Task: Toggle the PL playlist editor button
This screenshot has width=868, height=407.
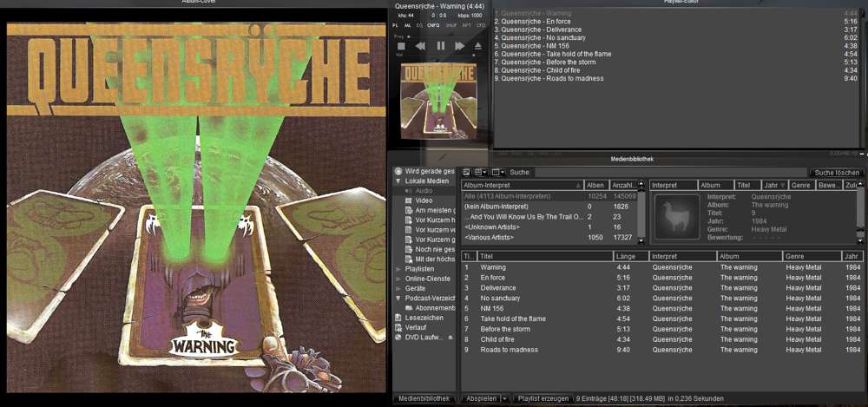Action: pyautogui.click(x=396, y=26)
